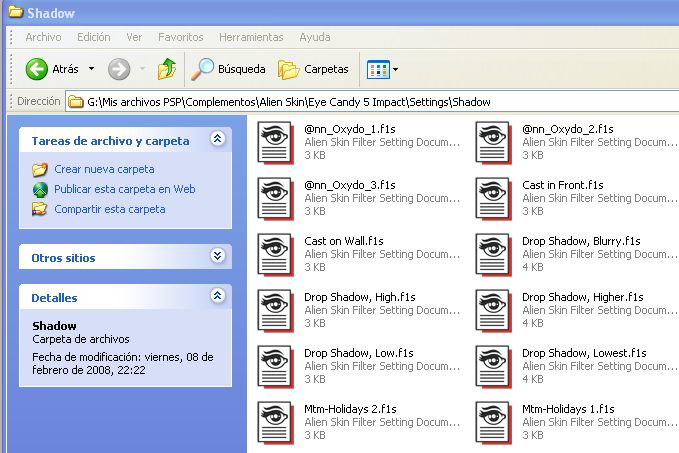679x453 pixels.
Task: Click folder icon in the address bar
Action: click(x=76, y=102)
